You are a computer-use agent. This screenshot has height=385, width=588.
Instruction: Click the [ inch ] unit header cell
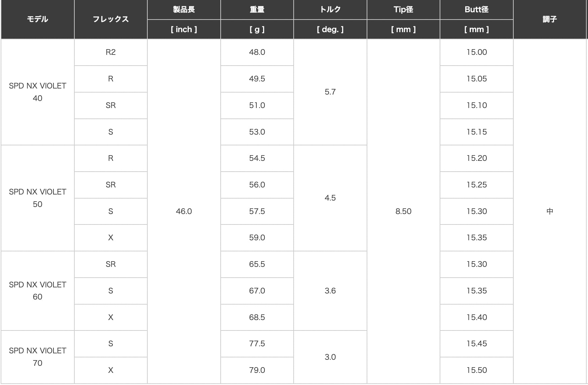click(x=184, y=29)
